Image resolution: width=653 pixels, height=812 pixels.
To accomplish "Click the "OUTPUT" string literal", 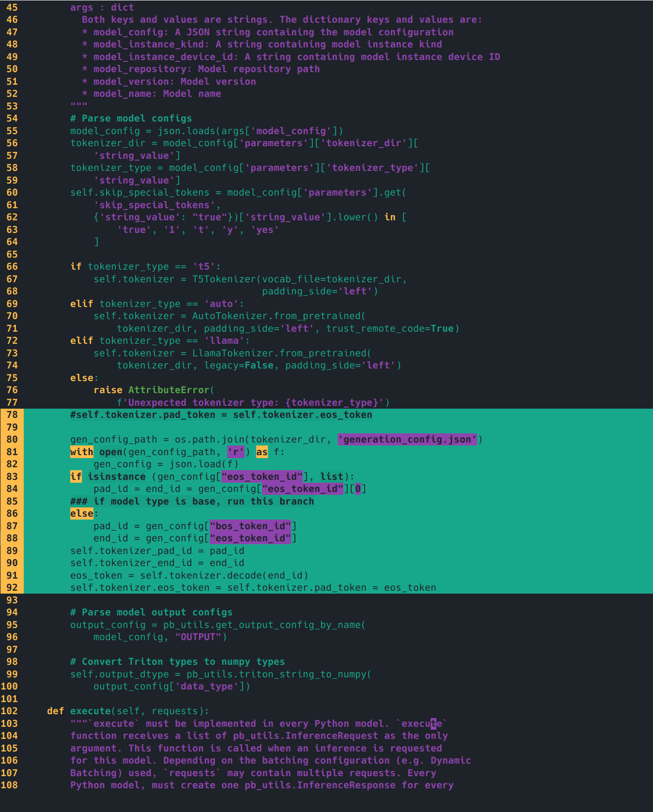I will click(x=198, y=637).
